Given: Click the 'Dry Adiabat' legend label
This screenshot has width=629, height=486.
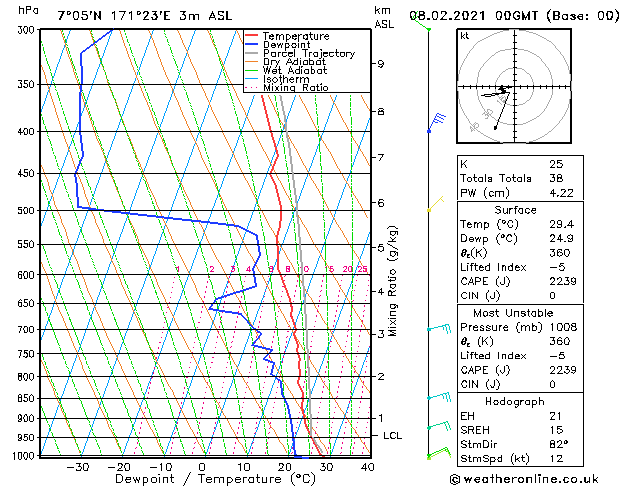Looking at the screenshot, I should (294, 62).
